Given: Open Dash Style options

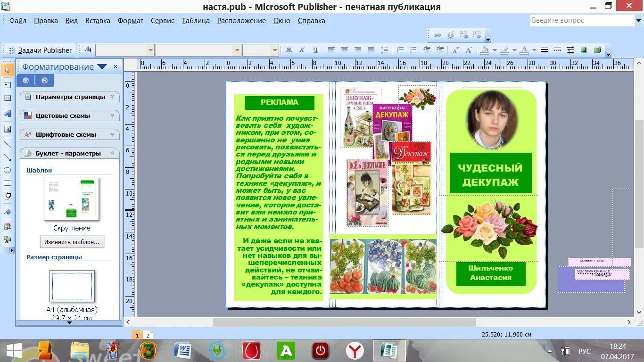Looking at the screenshot, I should 557,50.
